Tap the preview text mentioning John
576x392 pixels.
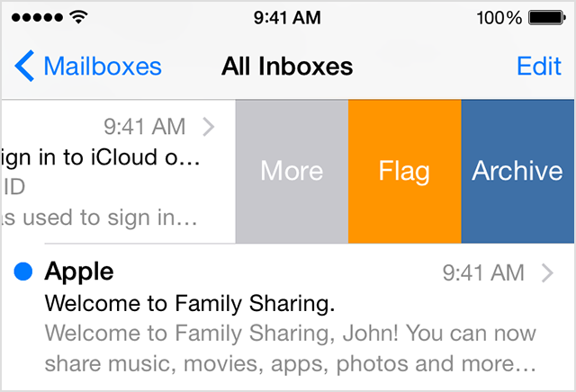pyautogui.click(x=290, y=348)
